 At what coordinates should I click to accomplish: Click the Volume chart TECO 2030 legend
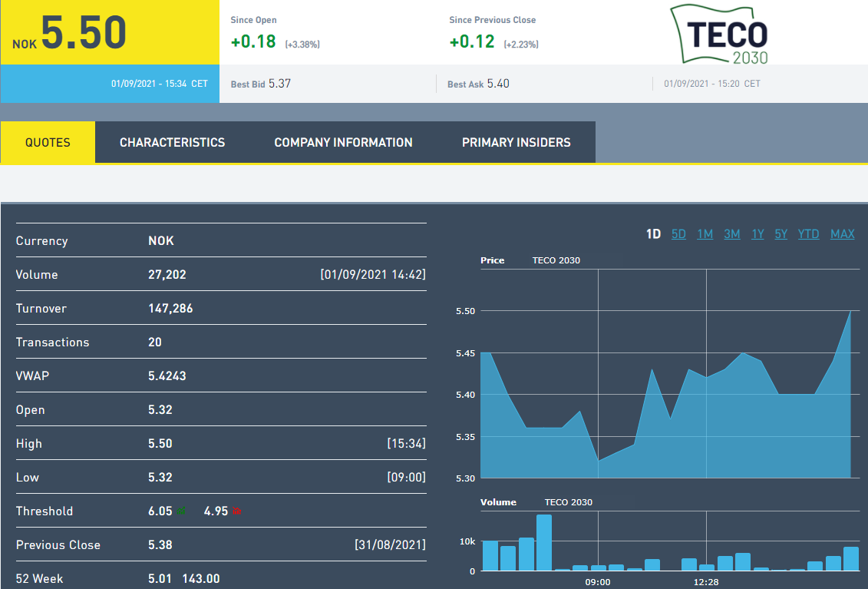(569, 502)
